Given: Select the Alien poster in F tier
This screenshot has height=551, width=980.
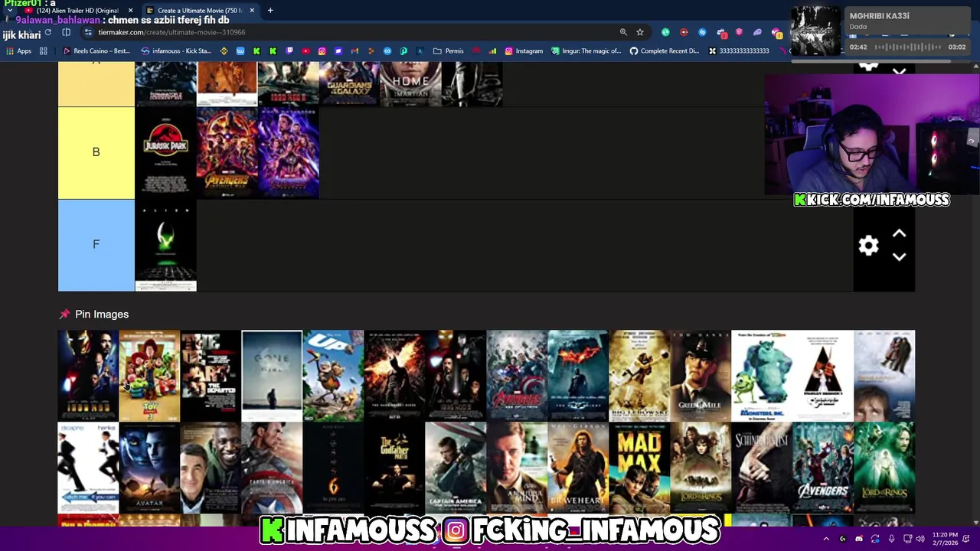Looking at the screenshot, I should tap(165, 246).
